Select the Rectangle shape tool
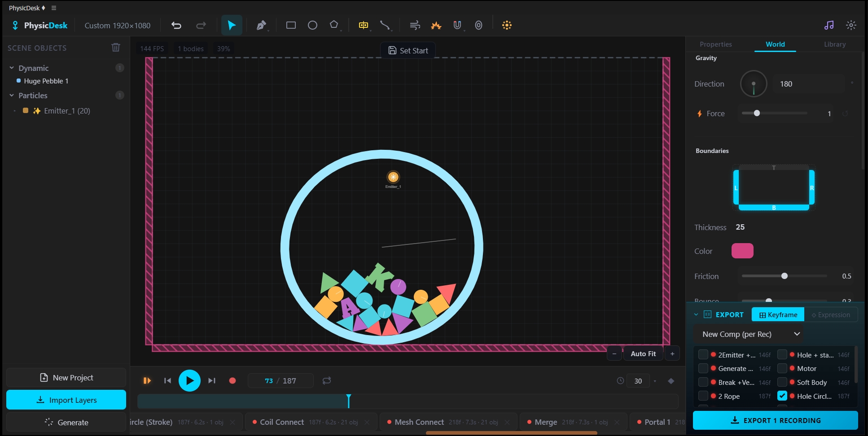The image size is (868, 436). (x=291, y=25)
